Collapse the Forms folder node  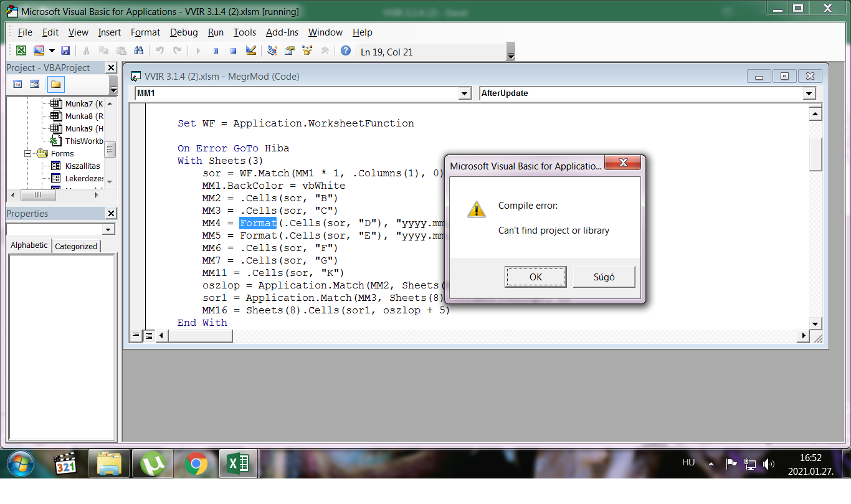tap(27, 153)
